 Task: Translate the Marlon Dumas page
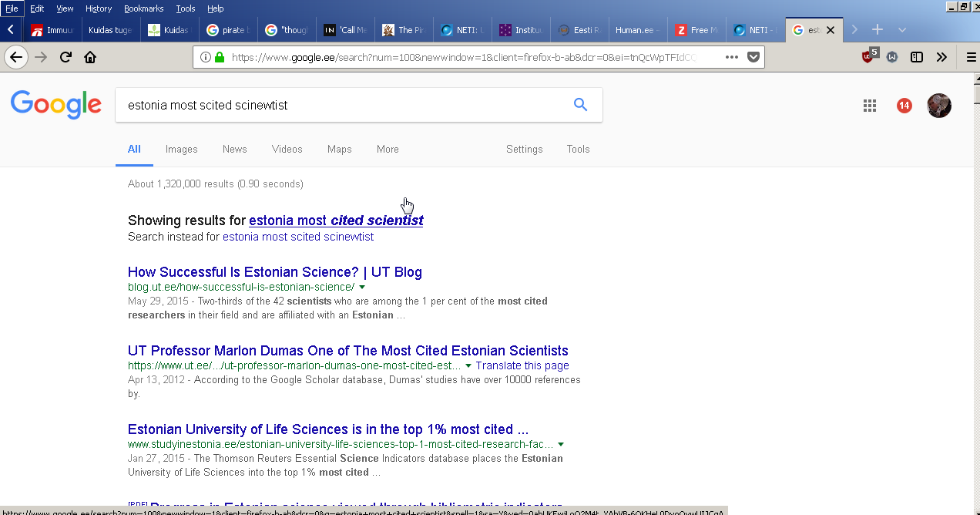click(522, 366)
